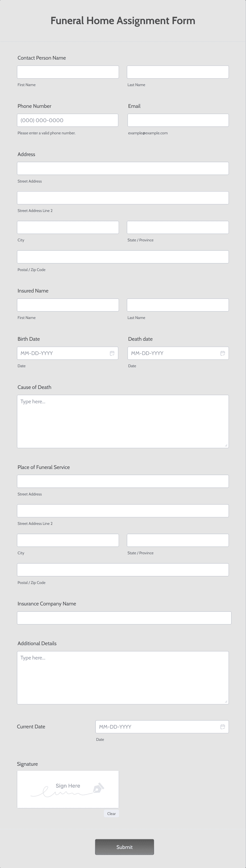246x868 pixels.
Task: Click the contact person First Name field
Action: [68, 72]
